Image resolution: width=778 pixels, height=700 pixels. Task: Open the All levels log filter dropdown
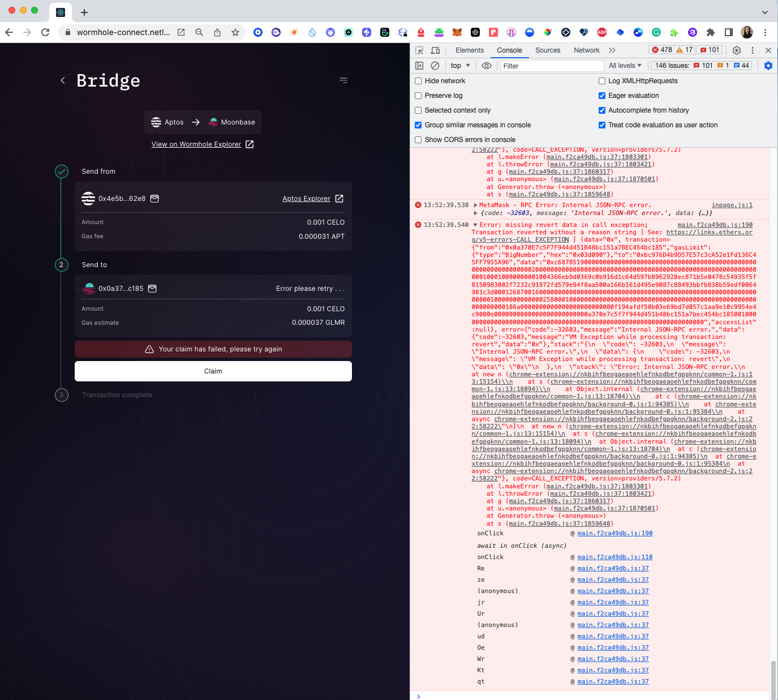[x=624, y=66]
